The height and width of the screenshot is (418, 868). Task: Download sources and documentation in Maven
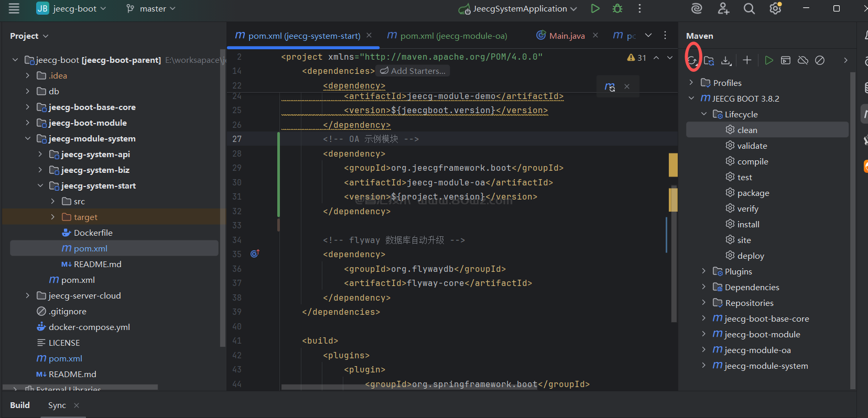click(726, 60)
